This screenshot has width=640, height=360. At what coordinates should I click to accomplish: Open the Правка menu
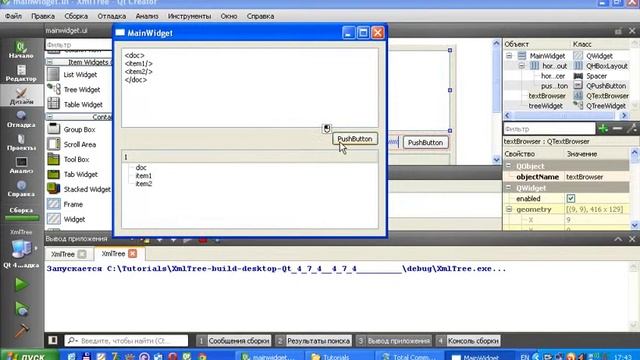point(43,16)
